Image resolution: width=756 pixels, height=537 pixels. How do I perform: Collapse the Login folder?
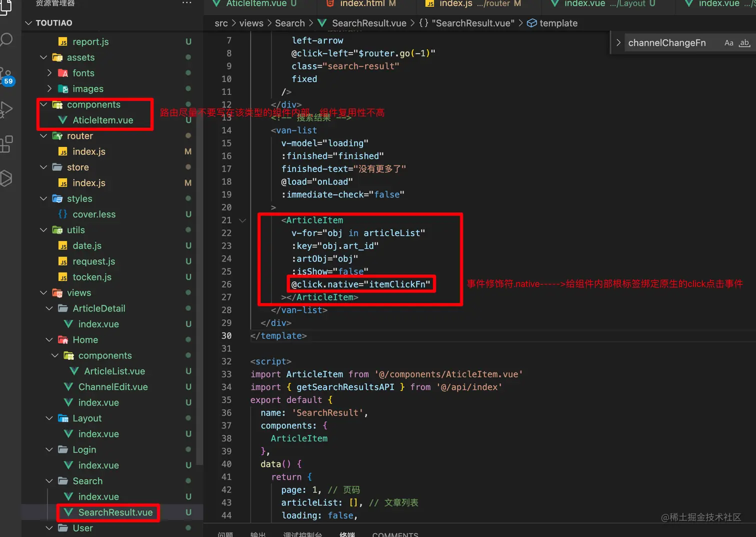coord(49,449)
